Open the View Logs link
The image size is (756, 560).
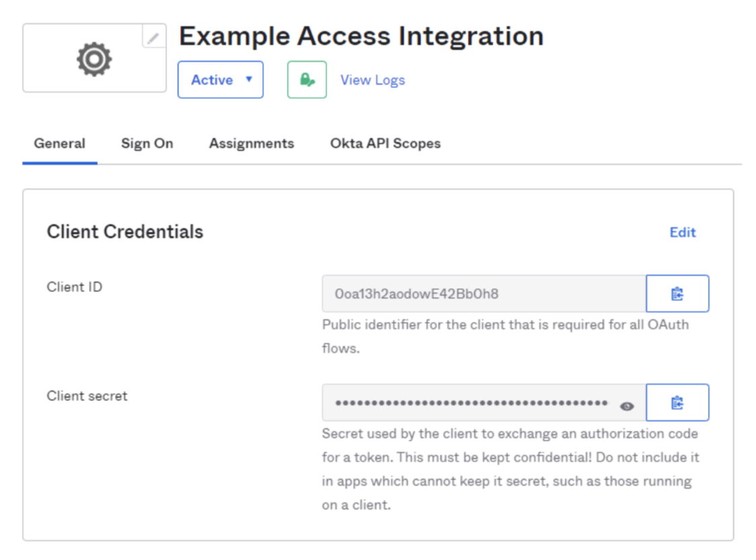pos(373,79)
